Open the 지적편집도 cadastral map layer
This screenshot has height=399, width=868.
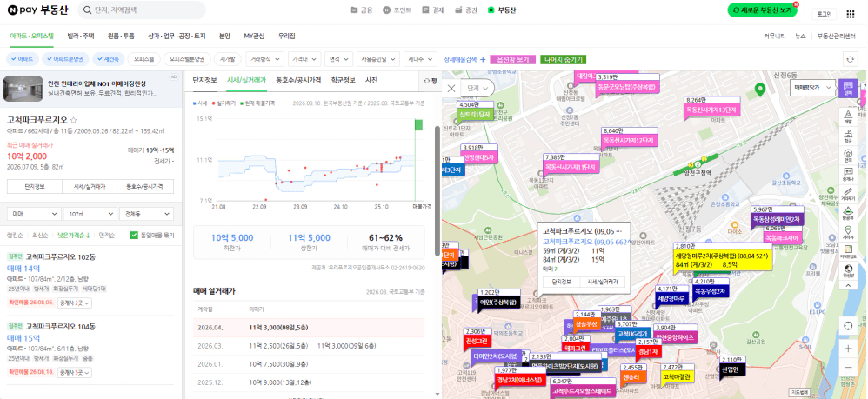(x=847, y=252)
